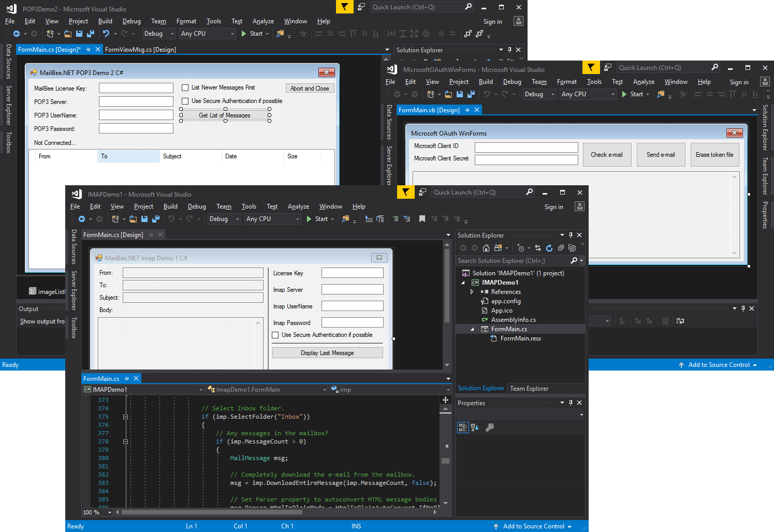This screenshot has height=532, width=774.
Task: Click Save icon in MicrosoftOAuthWinForms toolbar
Action: click(x=460, y=94)
